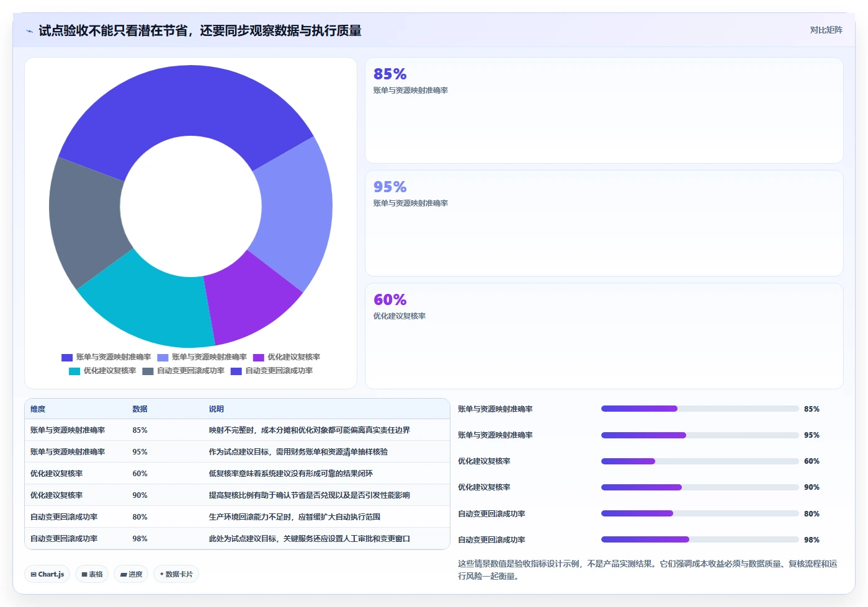Click the small icon before the page title
868x607 pixels.
(x=29, y=31)
